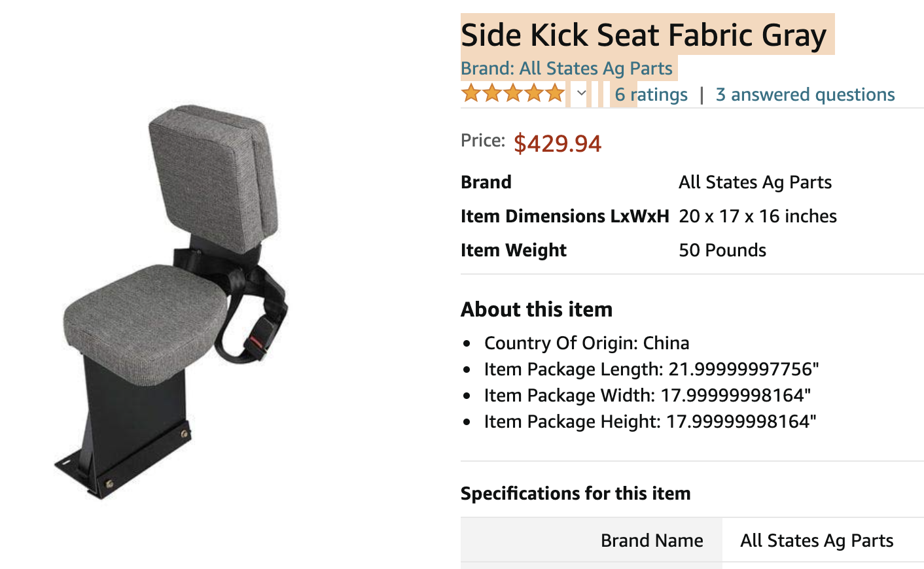Click the 20 x 17 x 16 inches value
Viewport: 924px width, 569px height.
coord(758,216)
